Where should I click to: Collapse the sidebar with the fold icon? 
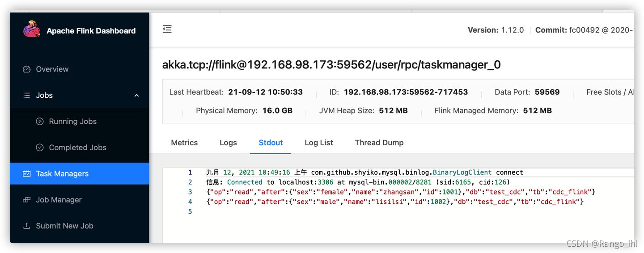point(167,29)
